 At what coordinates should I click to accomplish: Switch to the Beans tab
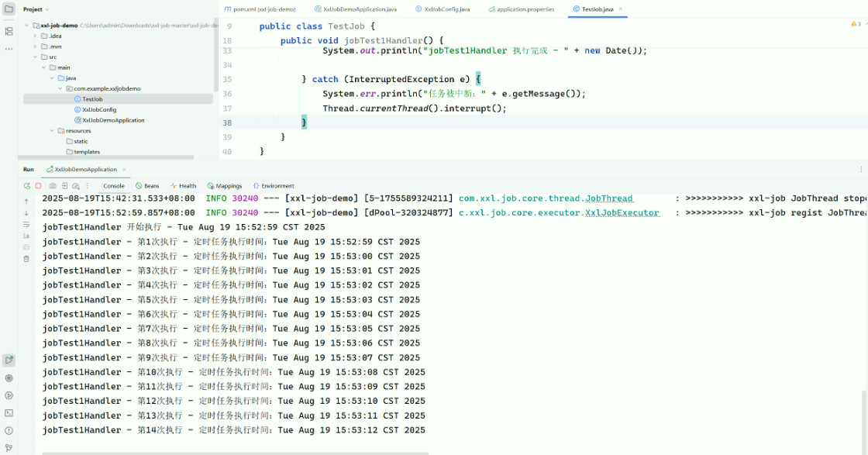tap(147, 186)
